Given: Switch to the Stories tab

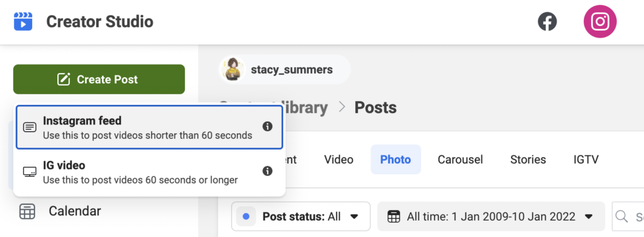Looking at the screenshot, I should (528, 160).
